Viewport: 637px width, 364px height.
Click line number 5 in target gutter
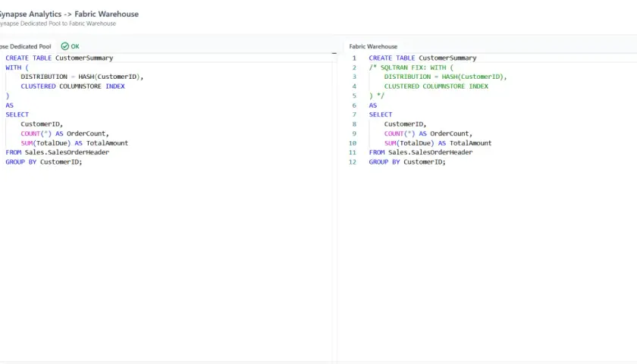(x=354, y=96)
